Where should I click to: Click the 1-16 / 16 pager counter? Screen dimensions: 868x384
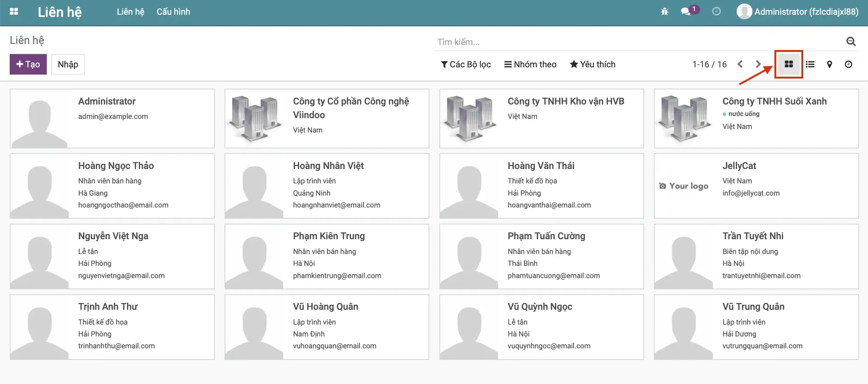pyautogui.click(x=709, y=64)
